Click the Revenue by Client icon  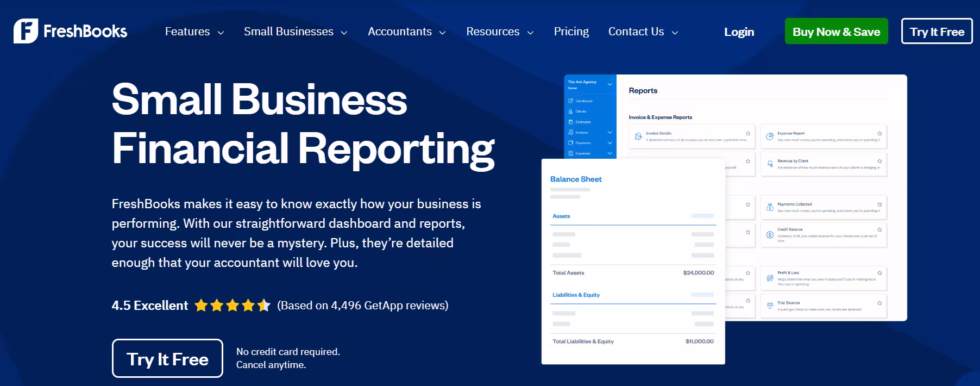coord(770,164)
